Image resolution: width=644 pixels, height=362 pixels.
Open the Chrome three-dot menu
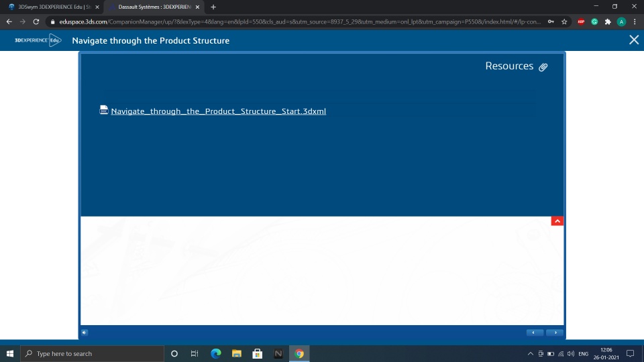click(x=635, y=21)
